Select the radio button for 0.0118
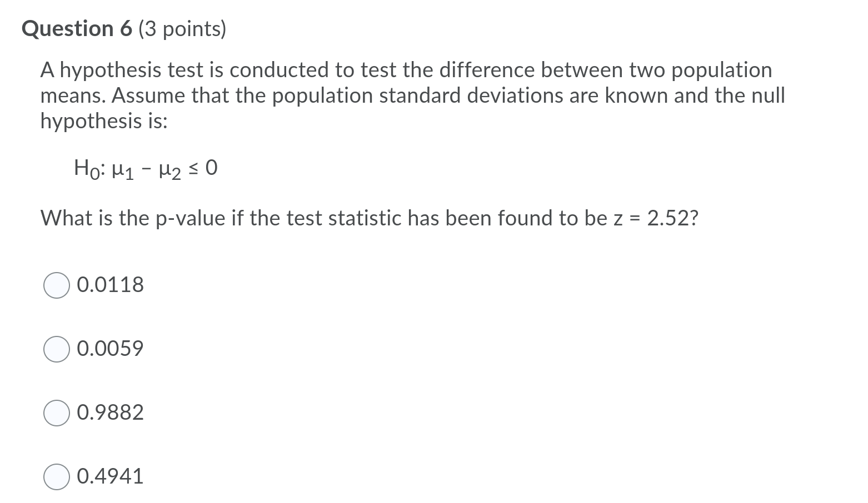Viewport: 868px width, 503px height. 56,285
